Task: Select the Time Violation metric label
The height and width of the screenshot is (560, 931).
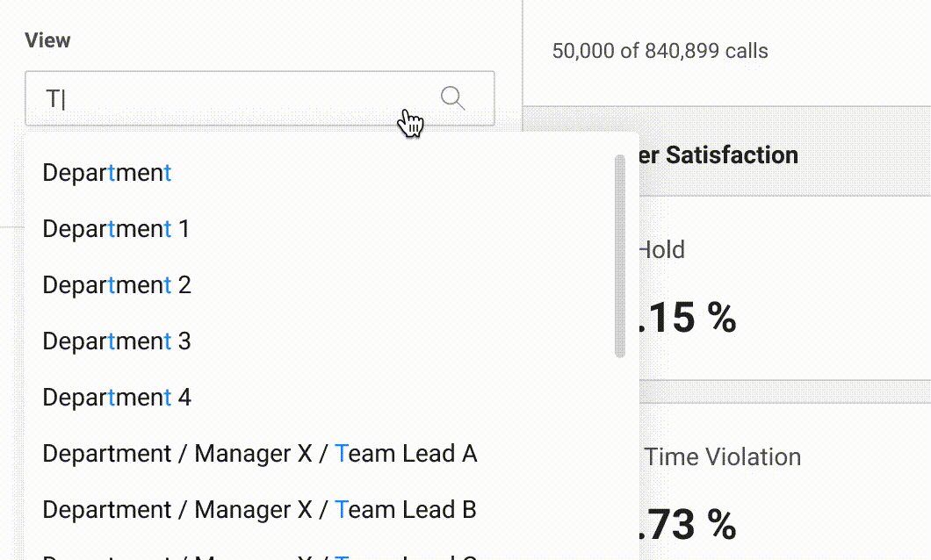Action: (x=722, y=456)
